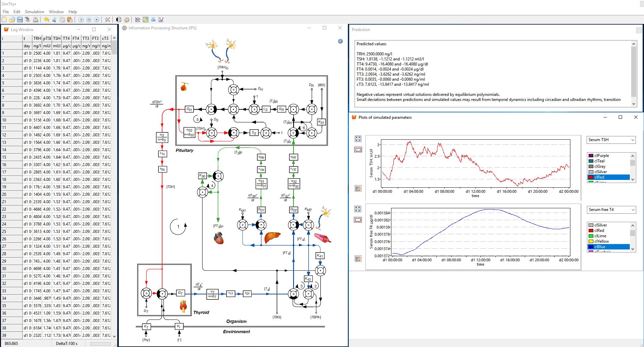Click the TT3 column header in Log Window
644x347 pixels.
tap(86, 38)
